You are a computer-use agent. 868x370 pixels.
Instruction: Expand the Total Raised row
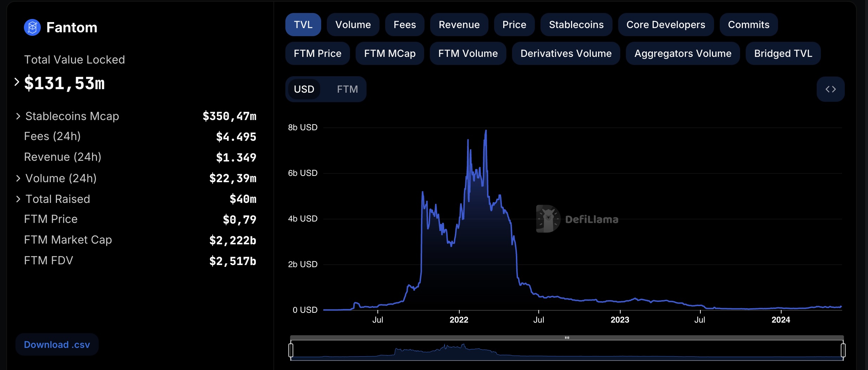(18, 199)
